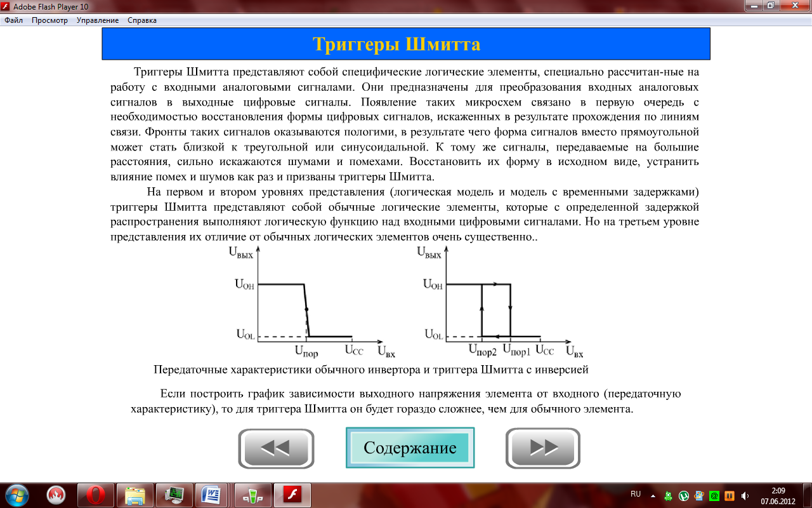Screen dimensions: 812x508
Task: Click the Содержание button
Action: coord(410,448)
